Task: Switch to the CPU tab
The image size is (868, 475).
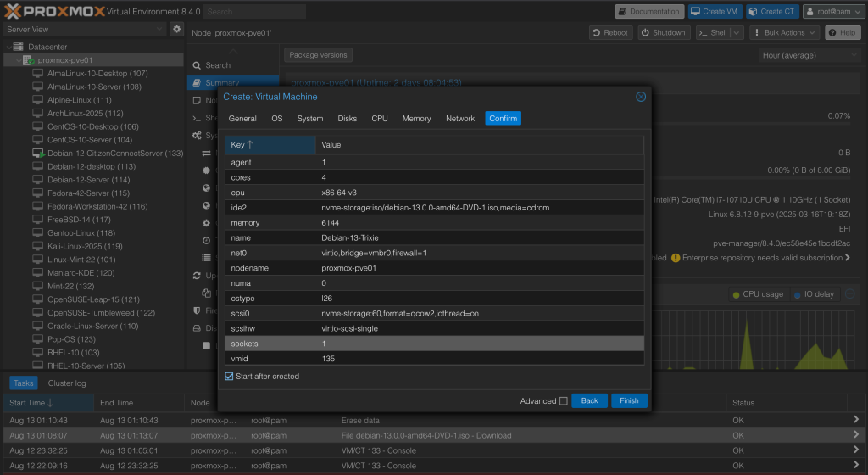Action: [x=380, y=119]
